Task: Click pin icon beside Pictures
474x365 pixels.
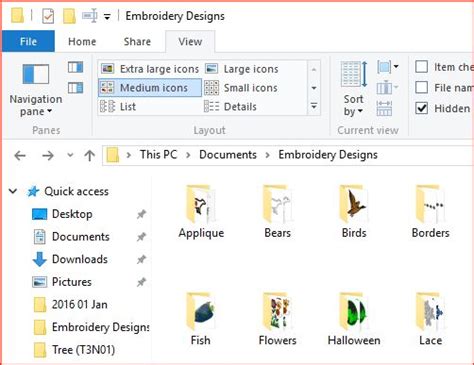Action: pyautogui.click(x=141, y=282)
